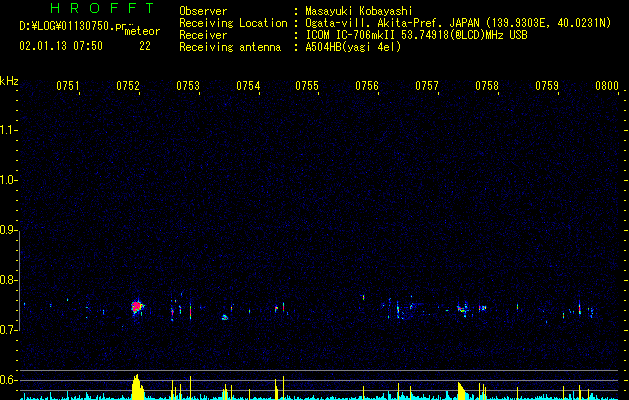Click the large yellow intensity peak below 0752
Viewport: 629px width, 400px height.
(x=138, y=387)
